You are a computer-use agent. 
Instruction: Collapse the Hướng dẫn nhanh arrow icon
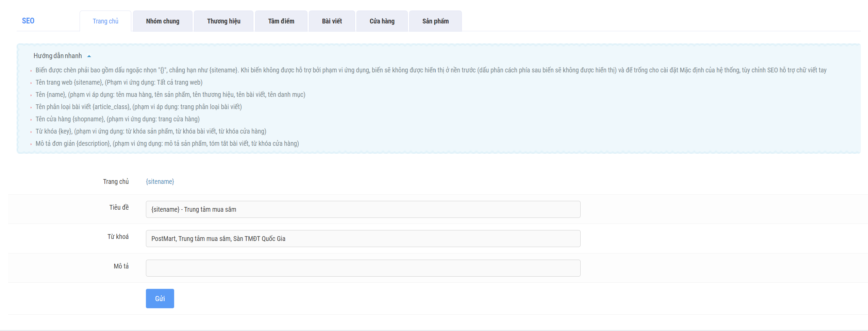(89, 56)
